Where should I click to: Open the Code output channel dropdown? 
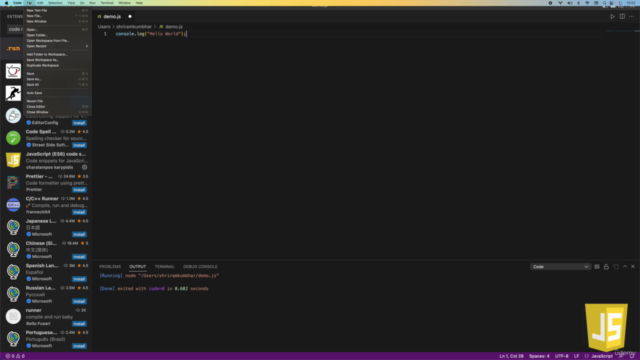560,267
